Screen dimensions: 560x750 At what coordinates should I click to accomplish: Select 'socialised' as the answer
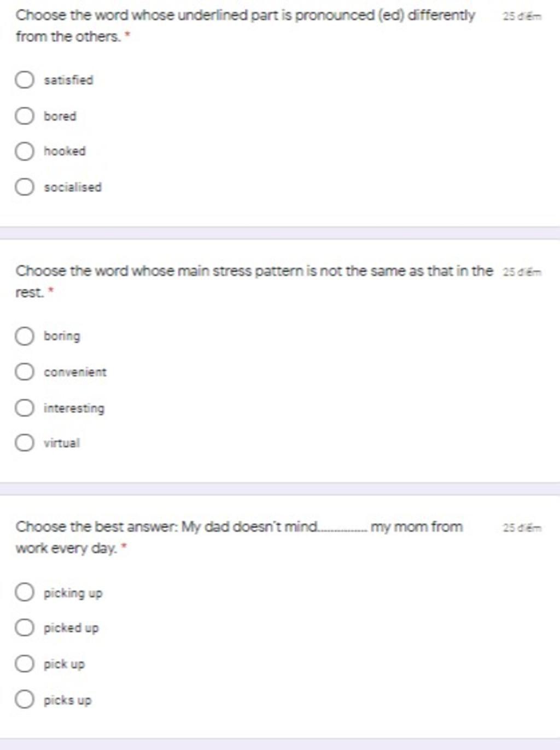point(24,187)
